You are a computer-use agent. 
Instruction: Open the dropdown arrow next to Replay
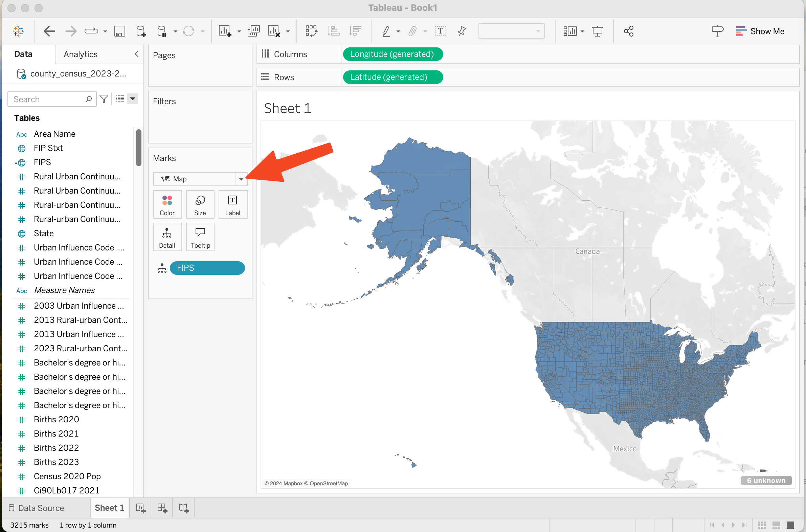pyautogui.click(x=105, y=31)
